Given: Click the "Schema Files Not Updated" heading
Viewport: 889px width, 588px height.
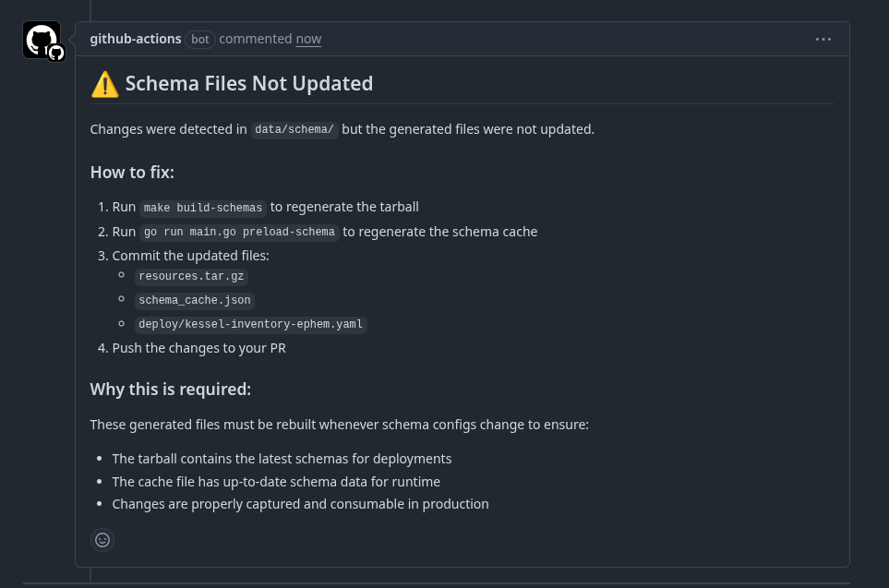Looking at the screenshot, I should [248, 83].
